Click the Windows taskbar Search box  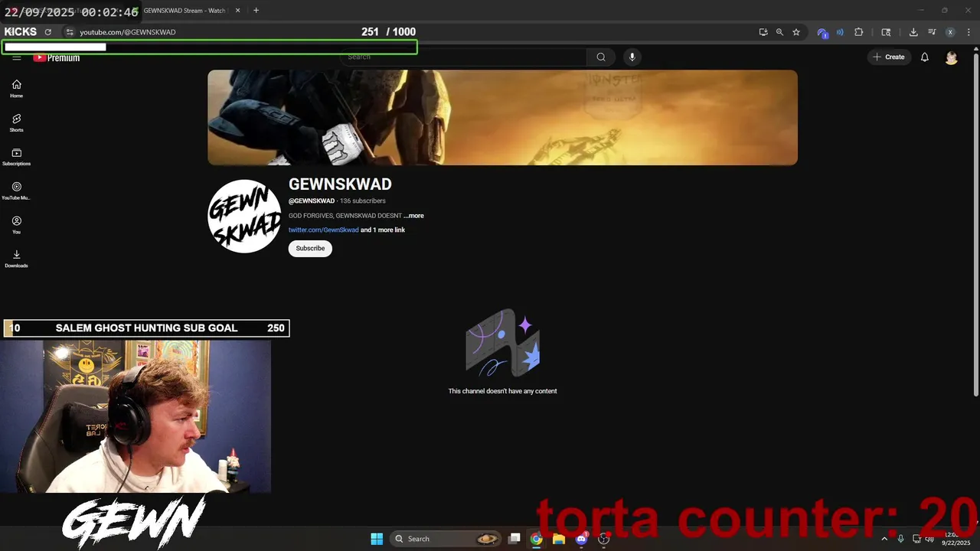point(446,539)
